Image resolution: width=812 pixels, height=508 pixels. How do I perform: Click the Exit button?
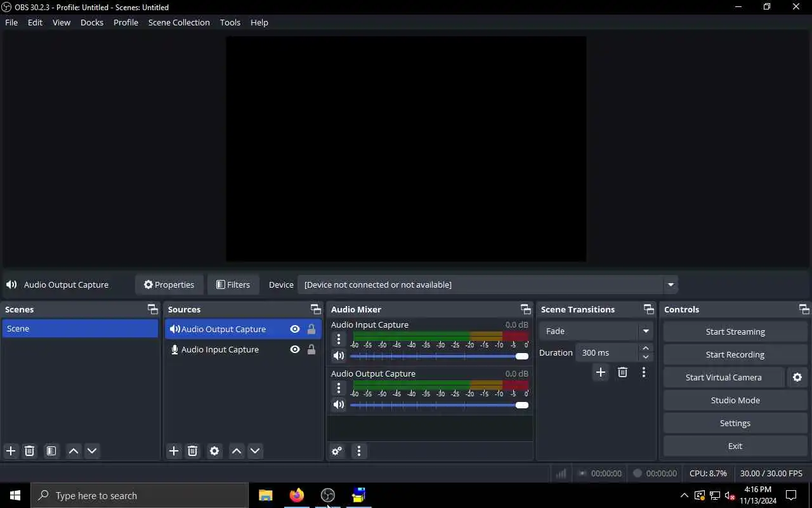coord(735,446)
